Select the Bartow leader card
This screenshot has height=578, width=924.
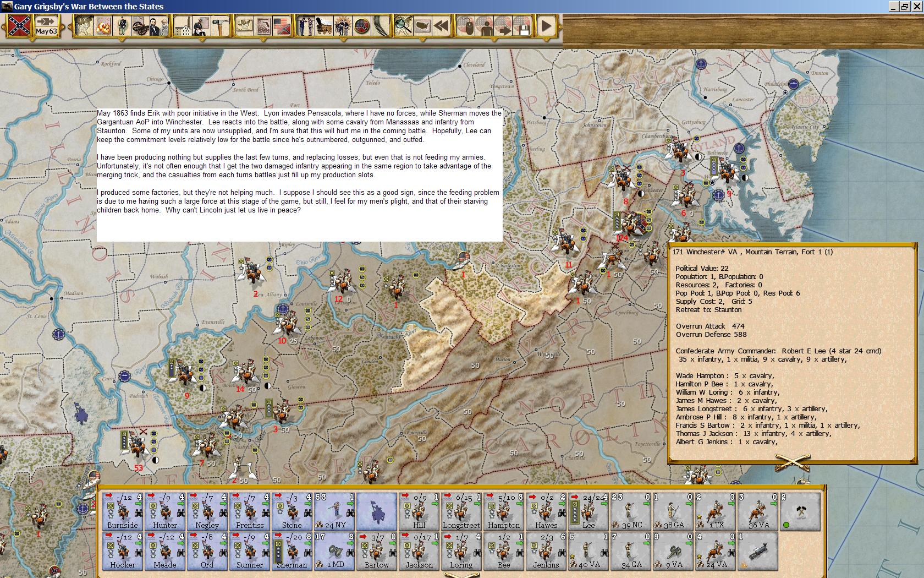coord(377,551)
